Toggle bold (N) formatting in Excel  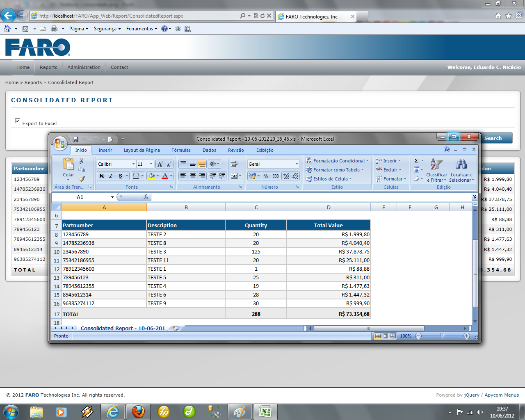[x=102, y=176]
